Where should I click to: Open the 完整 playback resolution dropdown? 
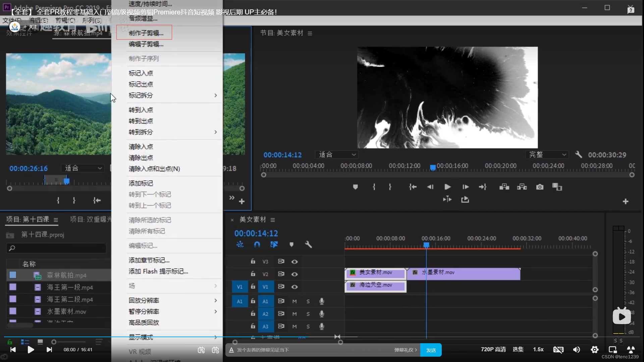pyautogui.click(x=547, y=155)
